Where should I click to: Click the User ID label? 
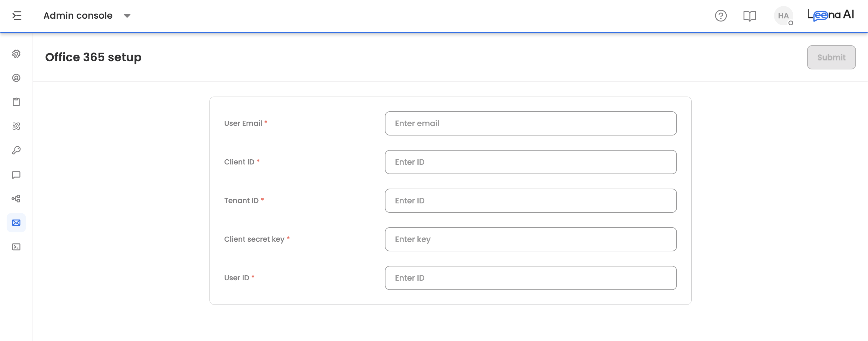point(237,278)
